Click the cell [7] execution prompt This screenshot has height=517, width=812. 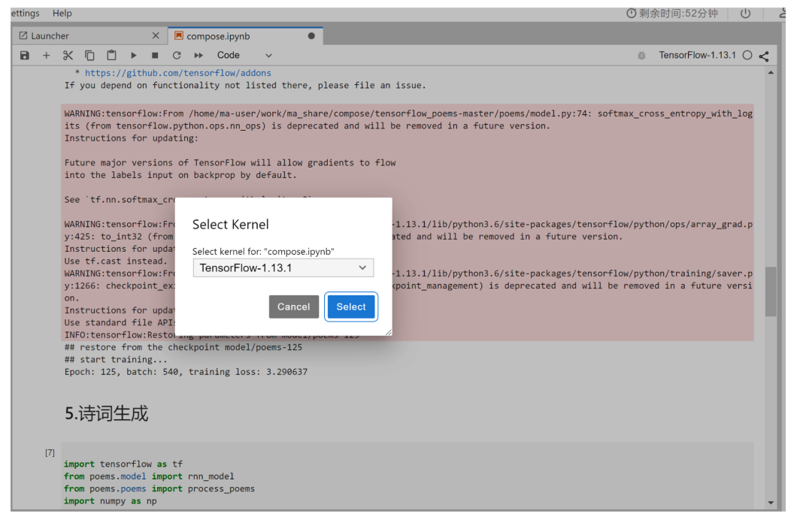(x=50, y=453)
